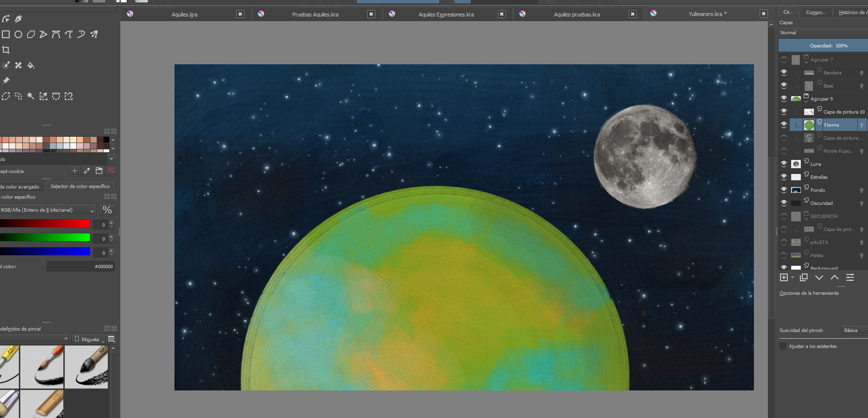Open the Selector de color específico tab
This screenshot has height=418, width=868.
(80, 186)
